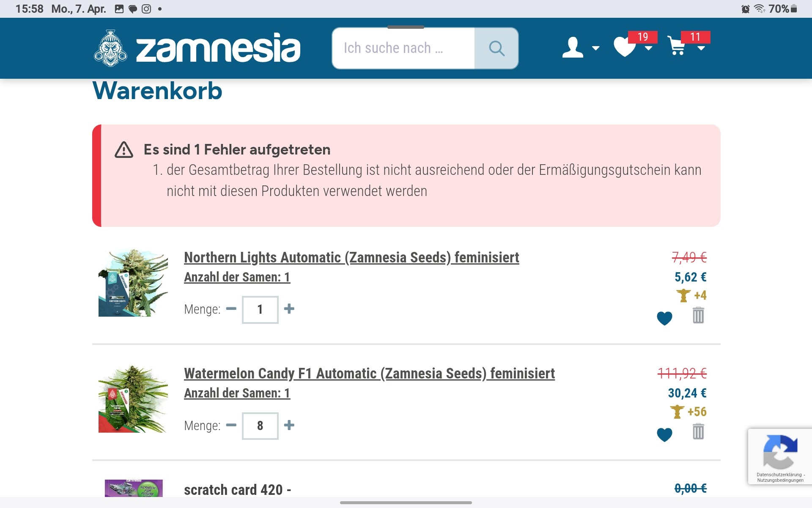Decrease Watermelon Candy quantity with minus
Screen dimensions: 812x508
(231, 425)
